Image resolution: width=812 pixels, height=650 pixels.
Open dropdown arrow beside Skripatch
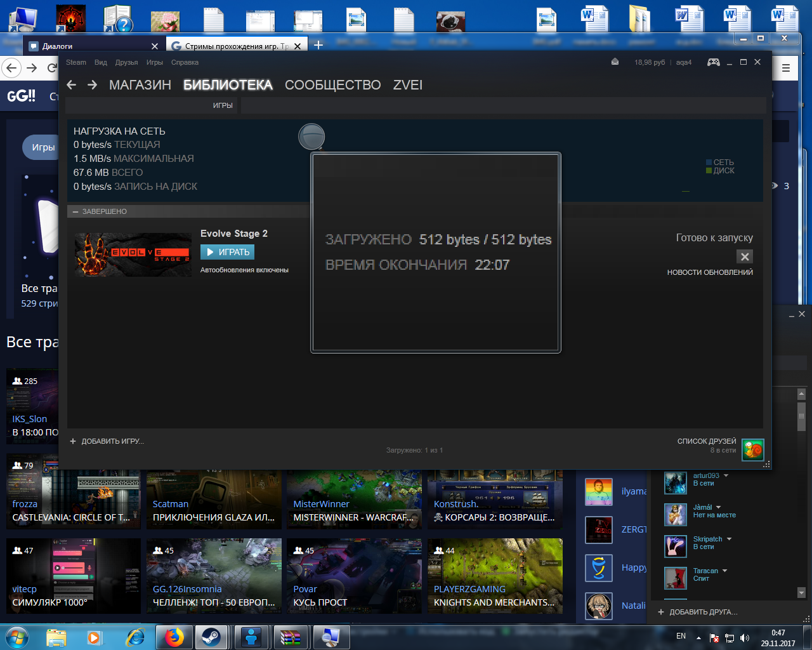(730, 539)
